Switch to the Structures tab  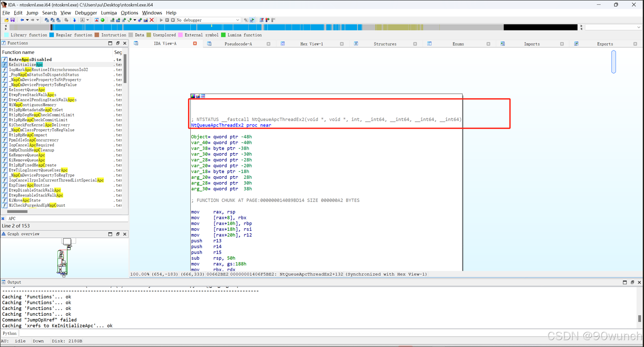(x=385, y=44)
